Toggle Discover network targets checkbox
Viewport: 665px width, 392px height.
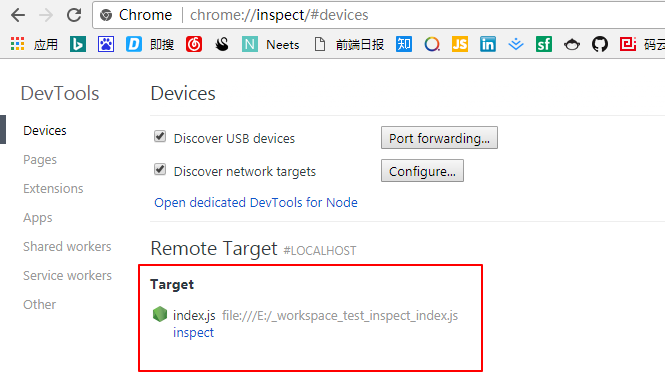(x=160, y=169)
